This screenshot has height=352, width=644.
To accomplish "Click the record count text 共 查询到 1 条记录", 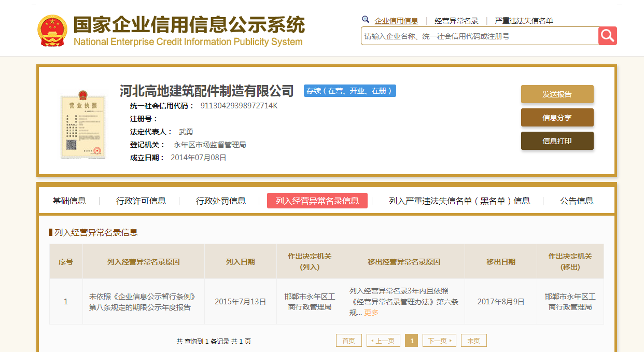I will point(203,342).
